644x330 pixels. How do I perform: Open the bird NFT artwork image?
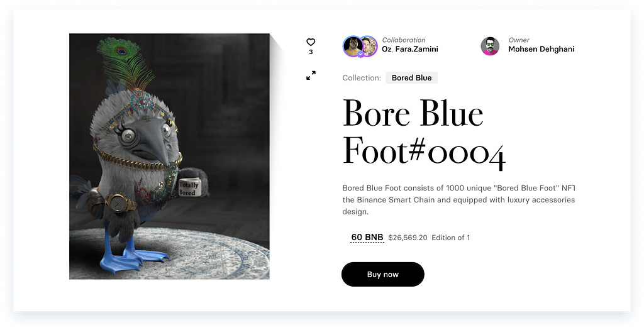[x=169, y=157]
